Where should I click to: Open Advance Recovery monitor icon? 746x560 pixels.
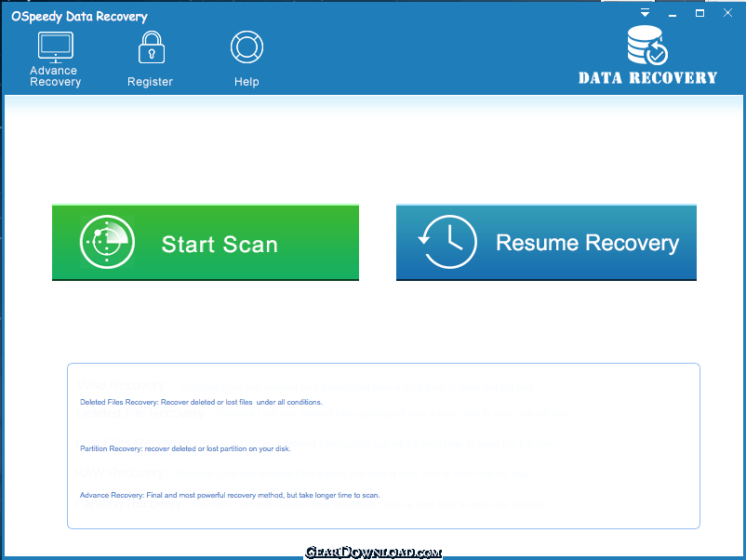(x=56, y=47)
